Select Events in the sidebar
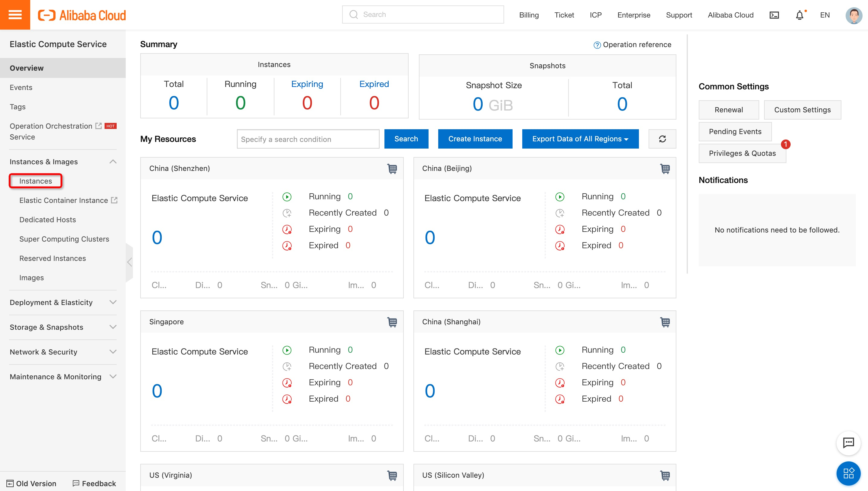868x491 pixels. coord(21,87)
